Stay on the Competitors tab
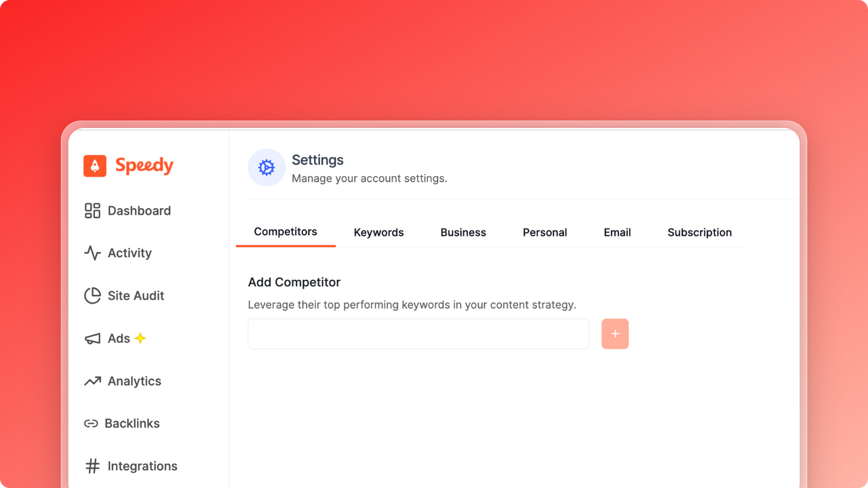 coord(285,232)
